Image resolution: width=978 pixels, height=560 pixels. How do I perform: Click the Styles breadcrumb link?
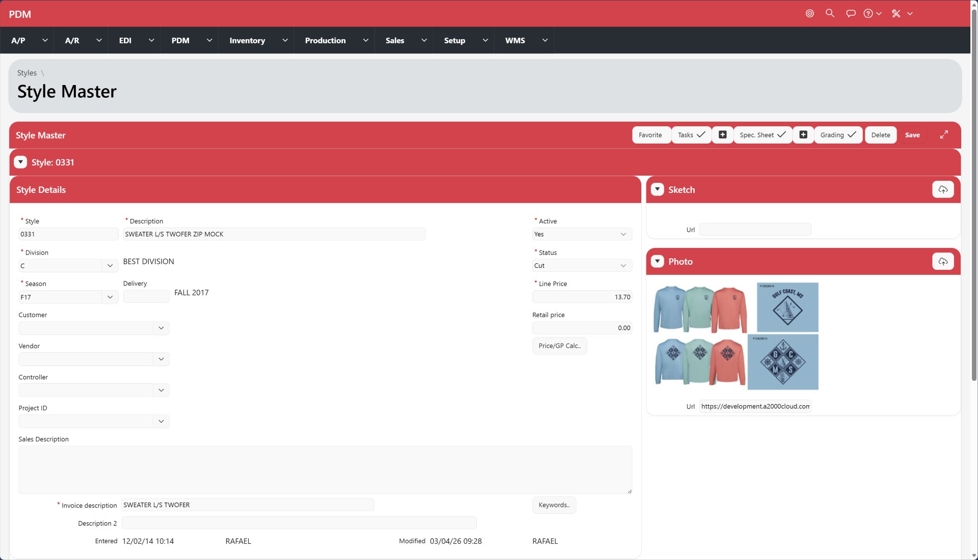point(27,73)
